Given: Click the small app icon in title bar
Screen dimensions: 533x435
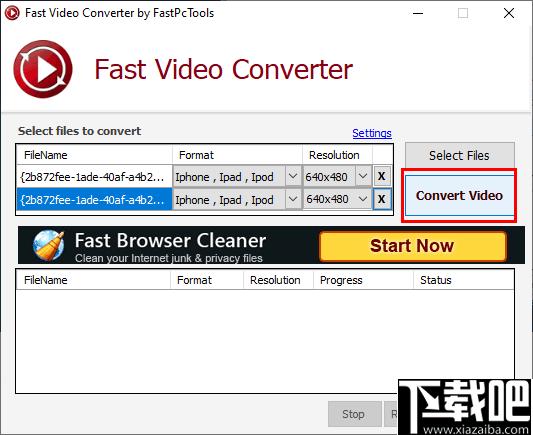Looking at the screenshot, I should pyautogui.click(x=12, y=13).
